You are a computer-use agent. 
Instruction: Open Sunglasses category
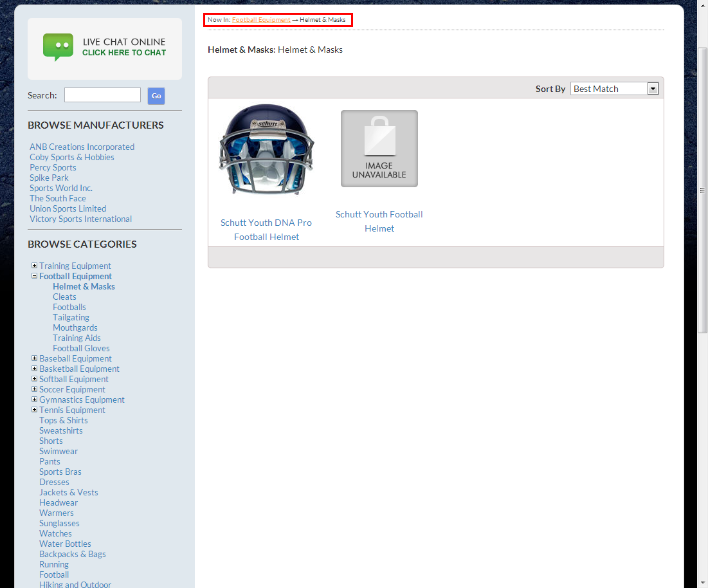coord(59,524)
